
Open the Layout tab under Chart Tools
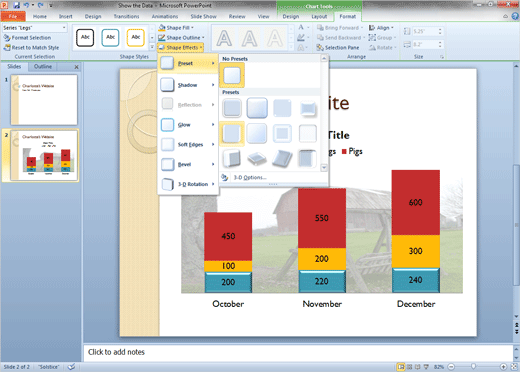pos(319,16)
